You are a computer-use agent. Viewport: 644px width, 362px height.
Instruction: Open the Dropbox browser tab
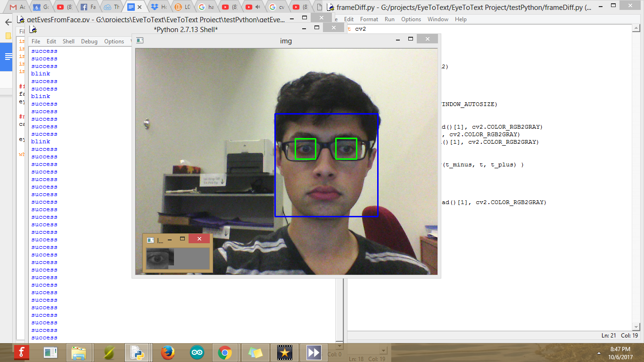[x=158, y=7]
